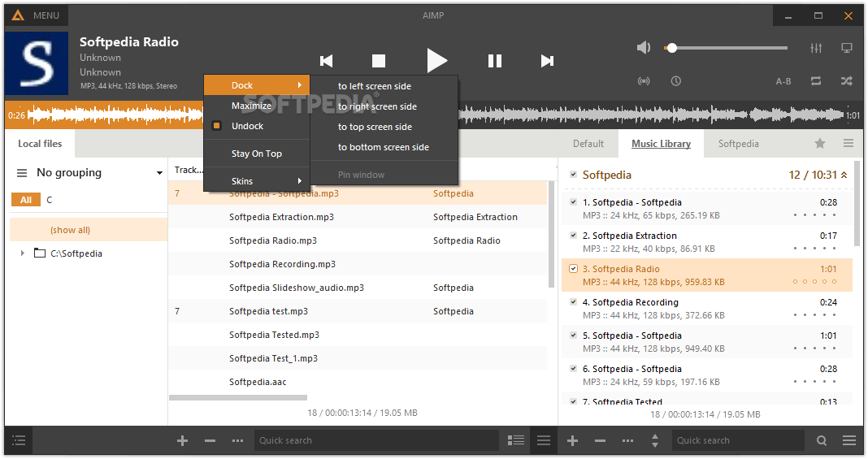Uncheck 1. Softpedia - Softpedia track

coord(573,202)
